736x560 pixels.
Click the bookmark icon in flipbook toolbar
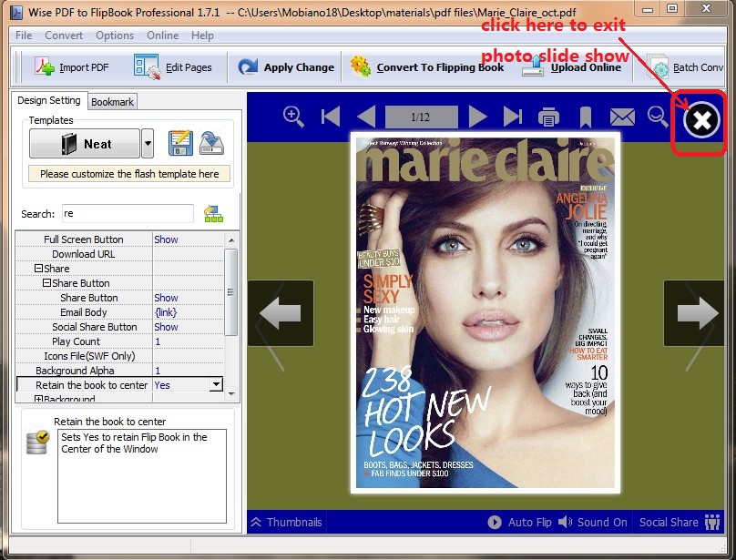click(585, 117)
